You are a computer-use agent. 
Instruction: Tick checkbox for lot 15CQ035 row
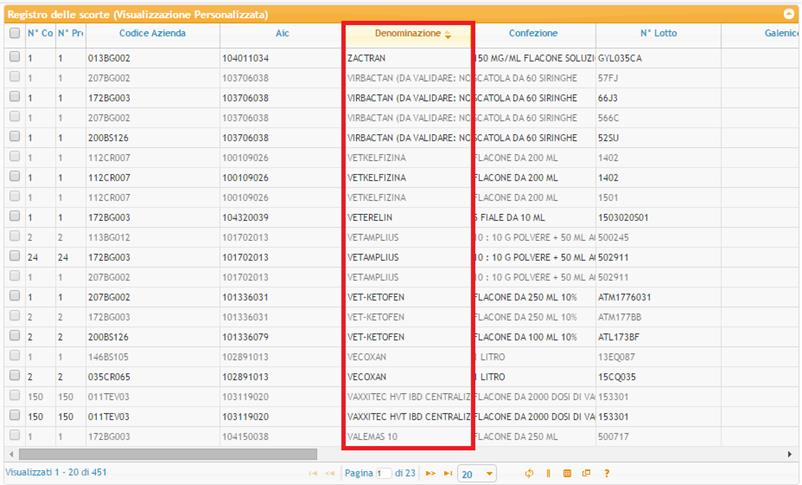[14, 376]
